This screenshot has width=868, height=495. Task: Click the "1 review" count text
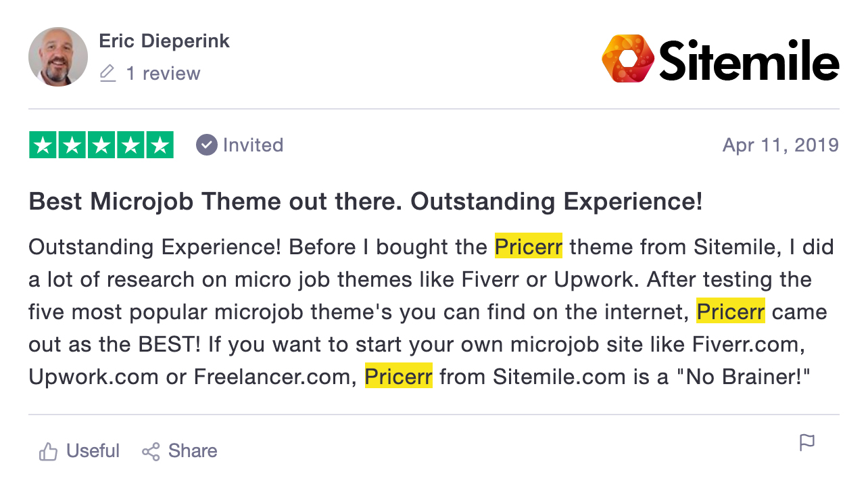point(163,73)
